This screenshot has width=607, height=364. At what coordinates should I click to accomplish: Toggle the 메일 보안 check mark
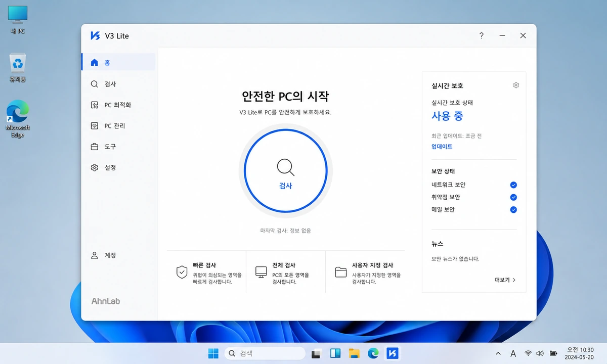(x=513, y=210)
